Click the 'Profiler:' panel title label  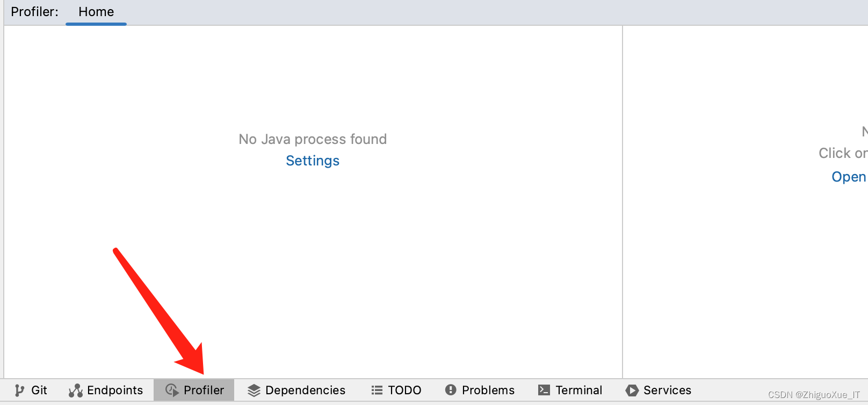[x=34, y=12]
